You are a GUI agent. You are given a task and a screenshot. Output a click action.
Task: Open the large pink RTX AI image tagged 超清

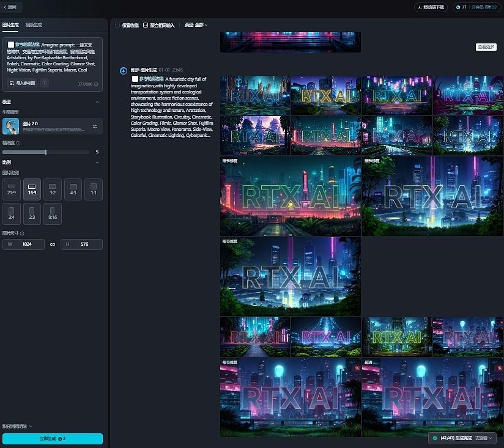click(432, 397)
